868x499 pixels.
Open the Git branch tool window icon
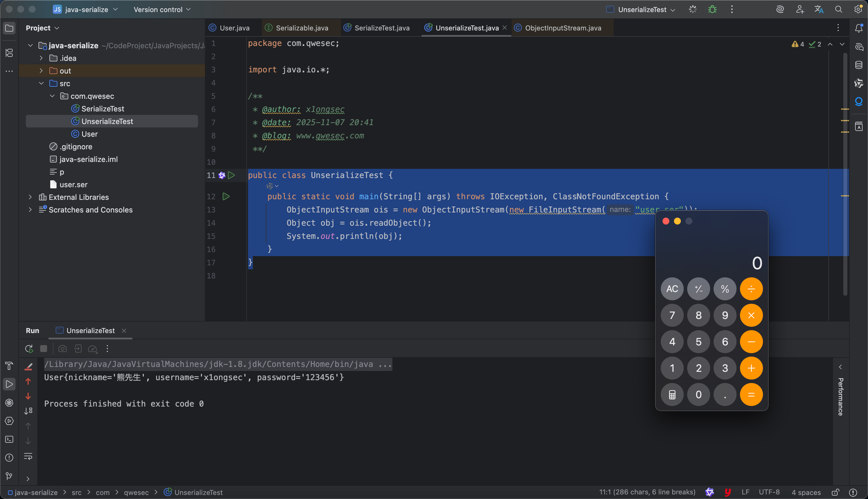click(9, 476)
